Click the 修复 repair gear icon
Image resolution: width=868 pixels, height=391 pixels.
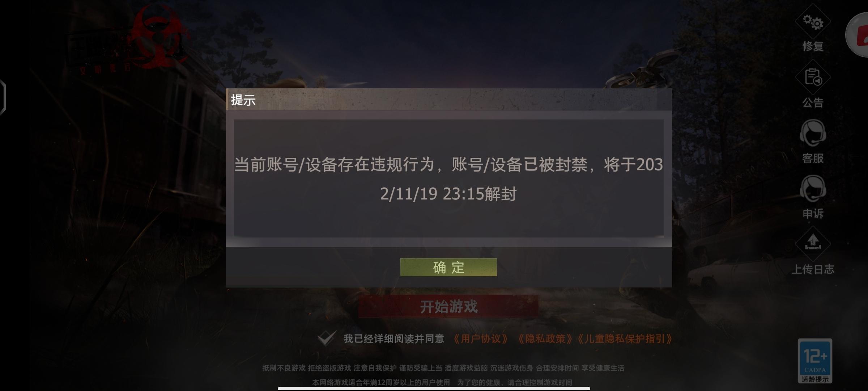click(x=813, y=22)
